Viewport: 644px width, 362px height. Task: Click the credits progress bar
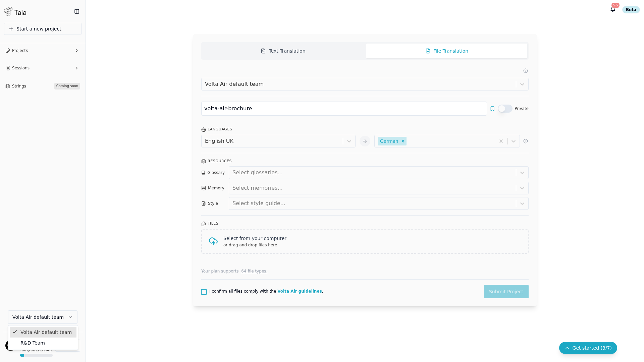[36, 355]
